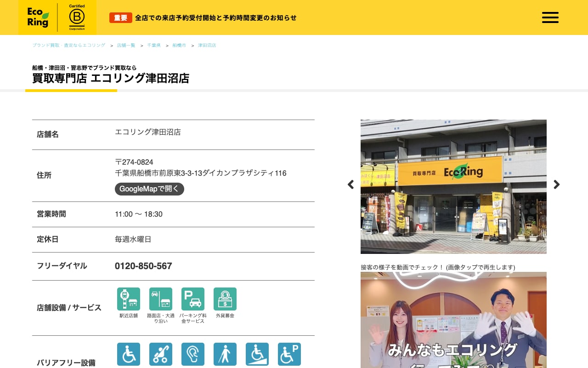Click the 船橋・津田沼・習志野でブランド買取なら subtitle

pos(85,68)
